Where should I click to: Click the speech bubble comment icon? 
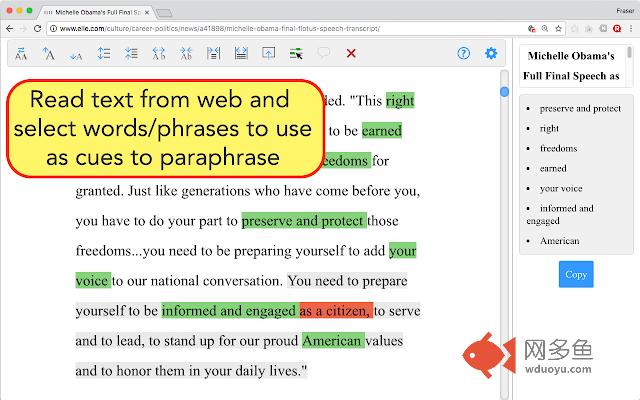point(323,54)
